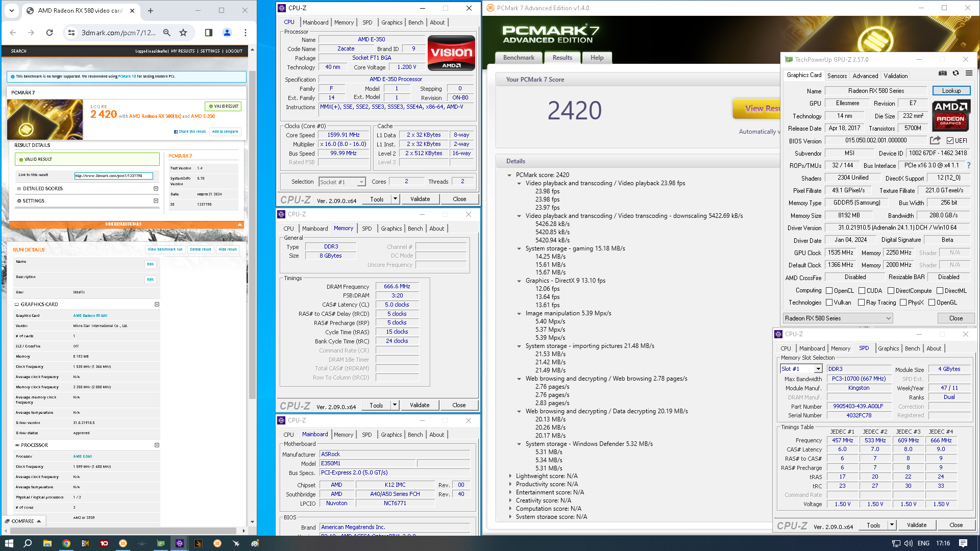980x551 pixels.
Task: Open Tools dropdown arrow in CPU-Z CPU window
Action: (395, 199)
